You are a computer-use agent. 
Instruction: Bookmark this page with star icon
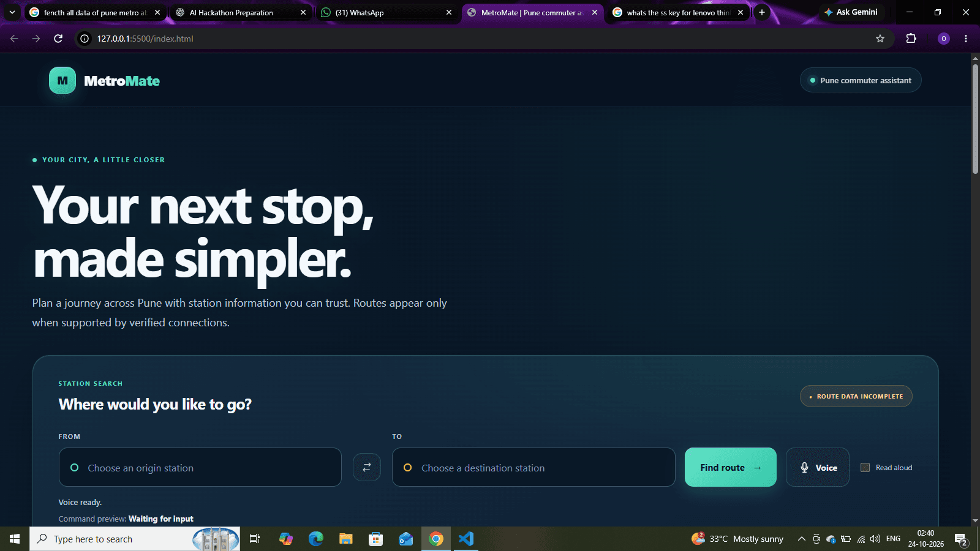click(880, 39)
